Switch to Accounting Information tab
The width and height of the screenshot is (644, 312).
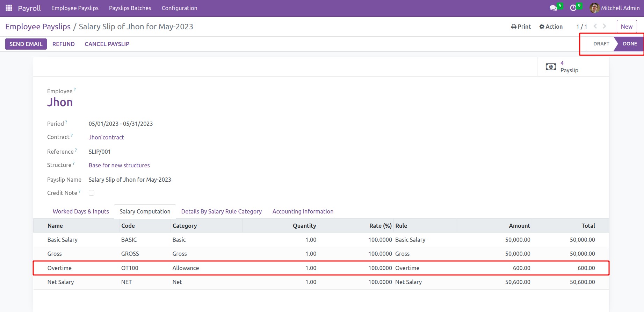(303, 211)
